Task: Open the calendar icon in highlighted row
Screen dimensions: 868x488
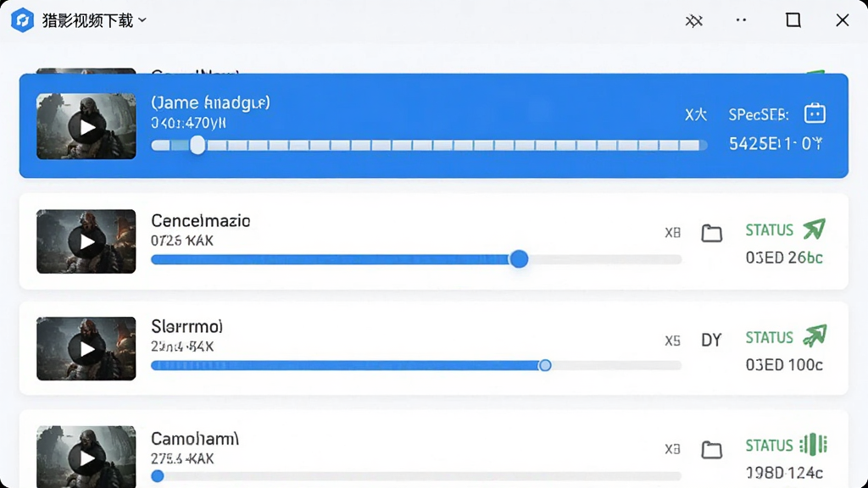Action: point(815,114)
